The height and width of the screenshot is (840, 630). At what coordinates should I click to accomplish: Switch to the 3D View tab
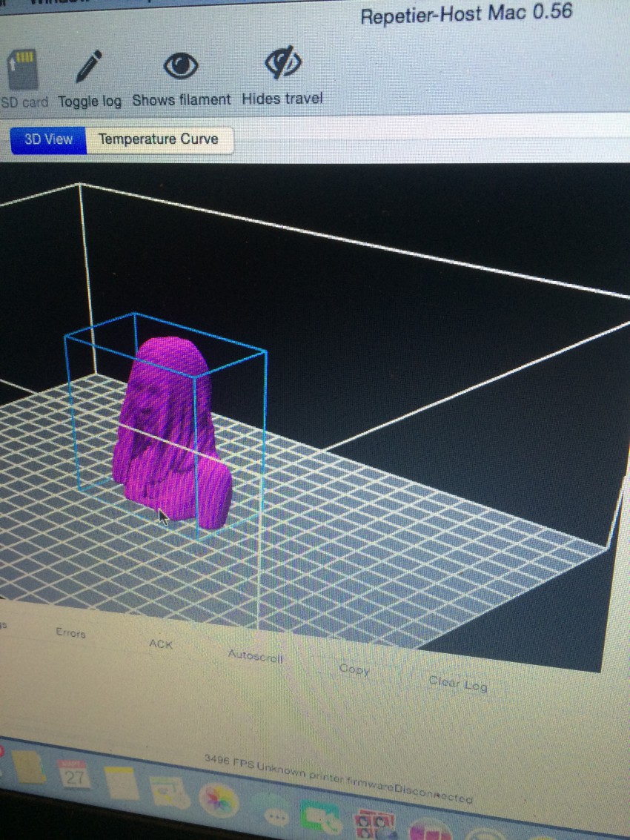48,139
